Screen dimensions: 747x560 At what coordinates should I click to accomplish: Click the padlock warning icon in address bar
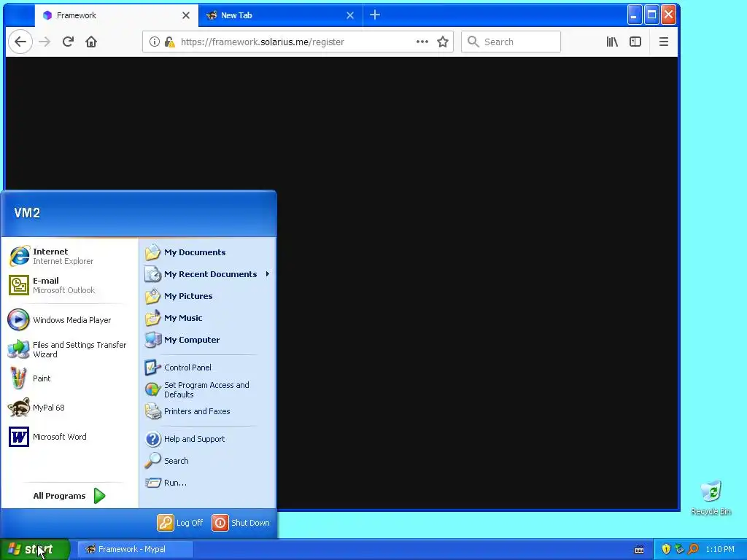(x=169, y=42)
